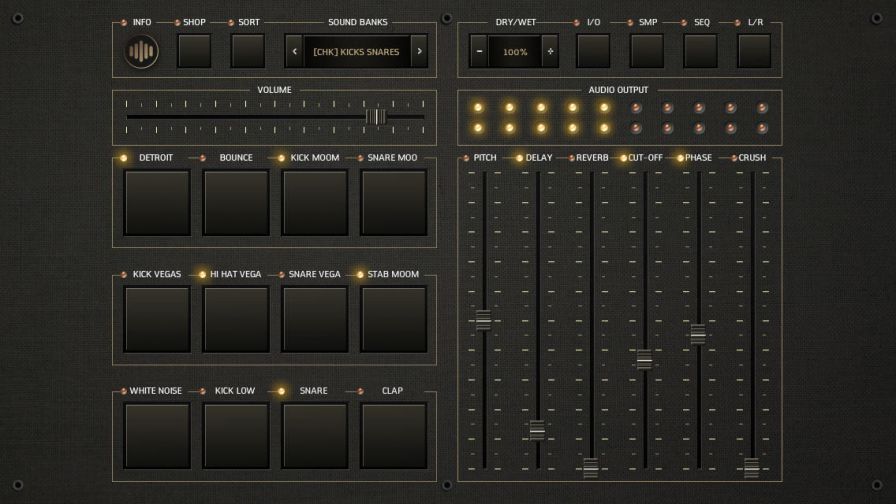Go to next sound bank with right arrow
896x504 pixels.
click(x=419, y=52)
